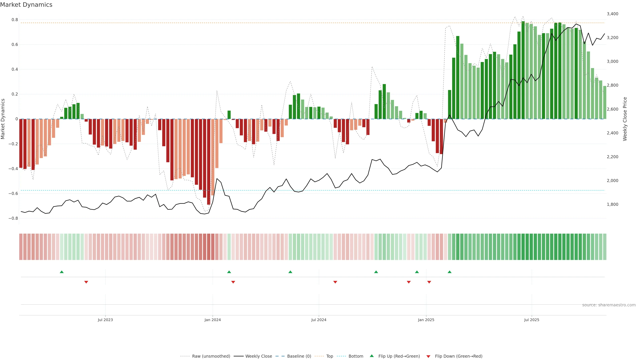Click the Jan 2025 x-axis label

click(426, 320)
